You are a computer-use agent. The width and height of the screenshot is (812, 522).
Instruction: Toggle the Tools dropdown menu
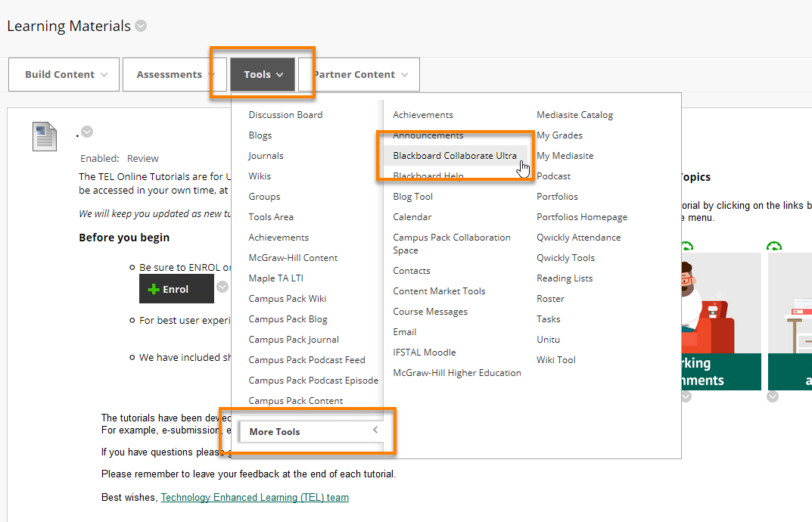click(263, 75)
